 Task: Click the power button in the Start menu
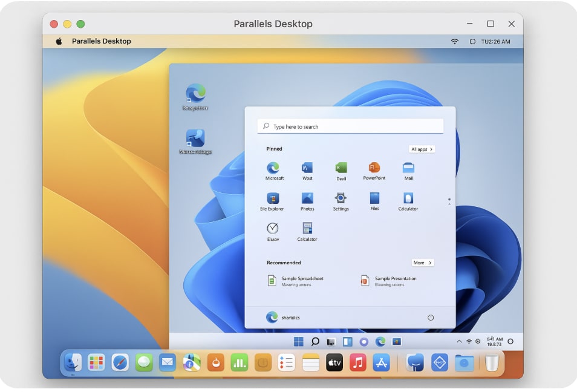click(431, 317)
